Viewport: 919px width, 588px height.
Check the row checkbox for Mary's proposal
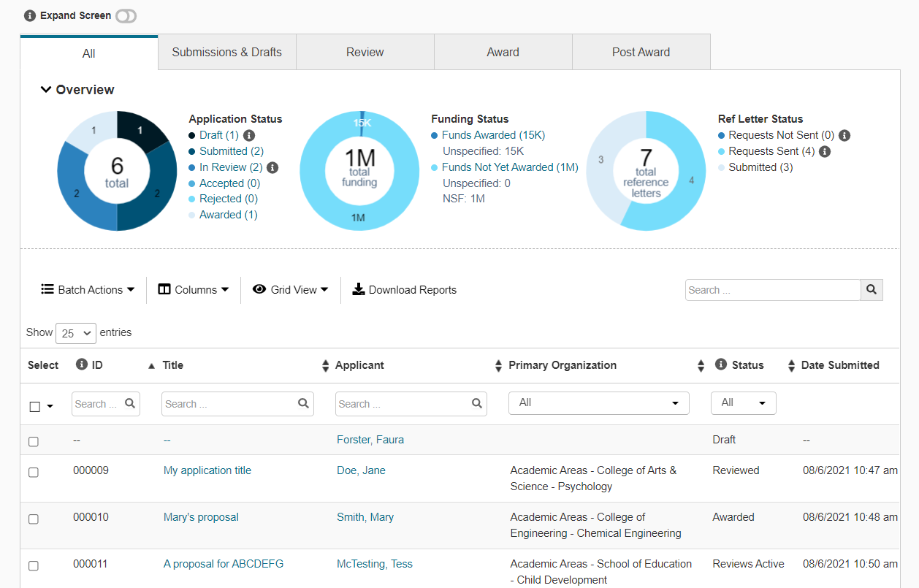click(x=33, y=519)
